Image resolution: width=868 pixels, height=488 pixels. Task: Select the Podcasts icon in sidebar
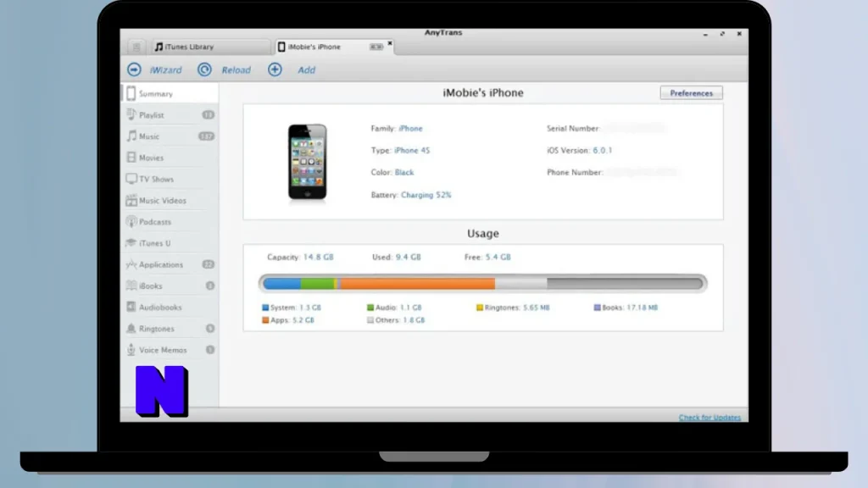pyautogui.click(x=131, y=222)
